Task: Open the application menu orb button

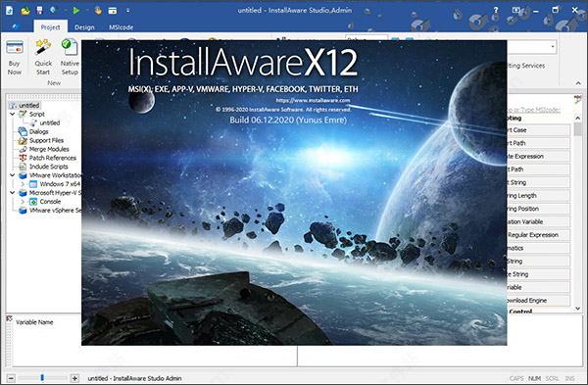Action: (x=16, y=26)
